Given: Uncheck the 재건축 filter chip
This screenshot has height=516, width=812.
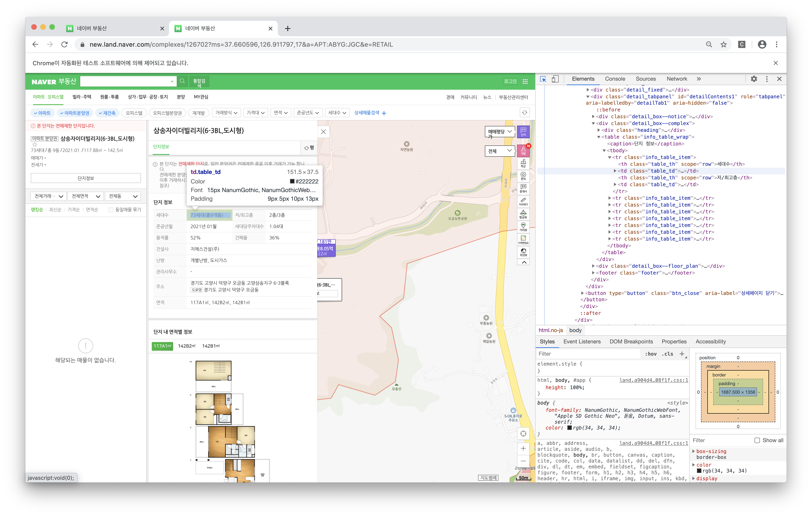Looking at the screenshot, I should 107,113.
